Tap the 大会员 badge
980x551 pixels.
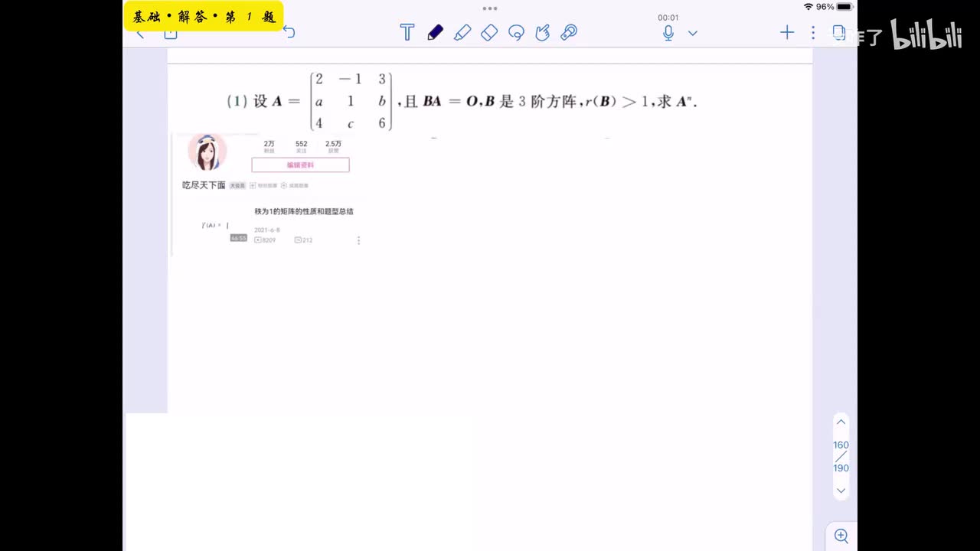coord(238,186)
